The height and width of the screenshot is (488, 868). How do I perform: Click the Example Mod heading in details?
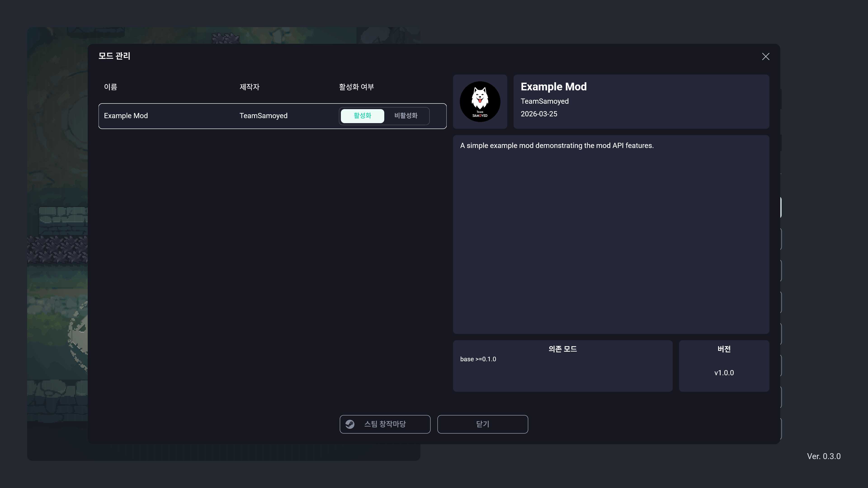553,87
